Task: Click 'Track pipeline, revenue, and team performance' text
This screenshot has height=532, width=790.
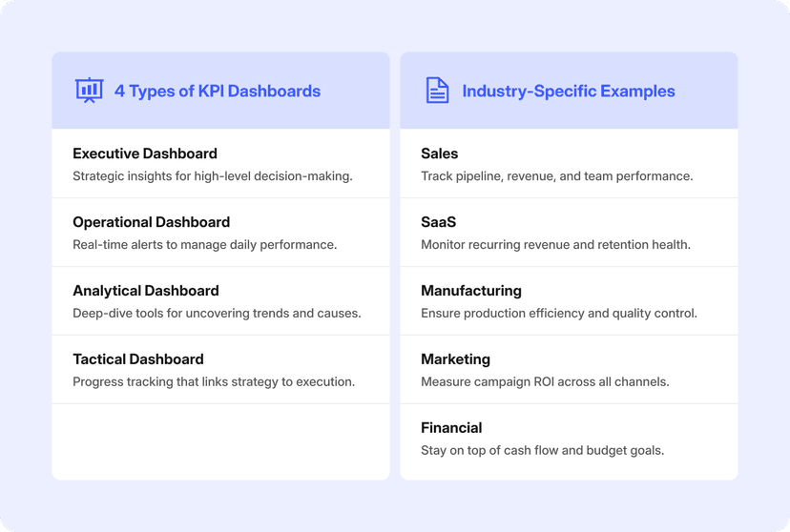Action: pyautogui.click(x=556, y=176)
